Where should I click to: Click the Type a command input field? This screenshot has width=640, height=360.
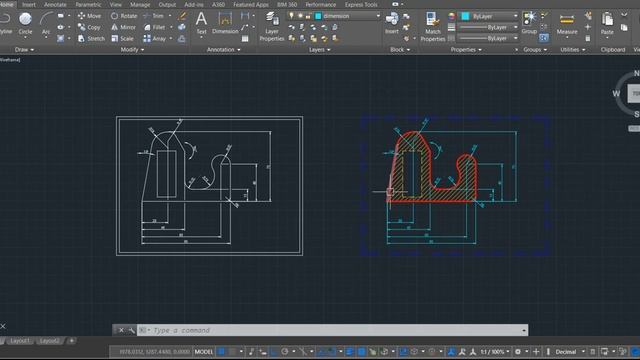click(332, 330)
